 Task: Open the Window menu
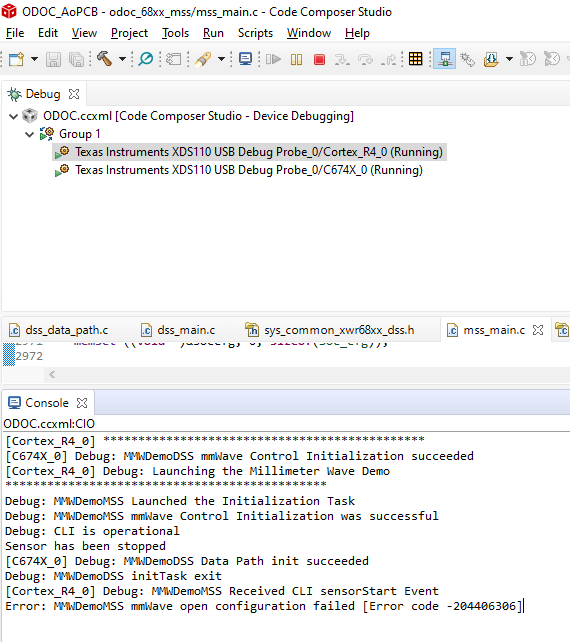click(x=309, y=33)
